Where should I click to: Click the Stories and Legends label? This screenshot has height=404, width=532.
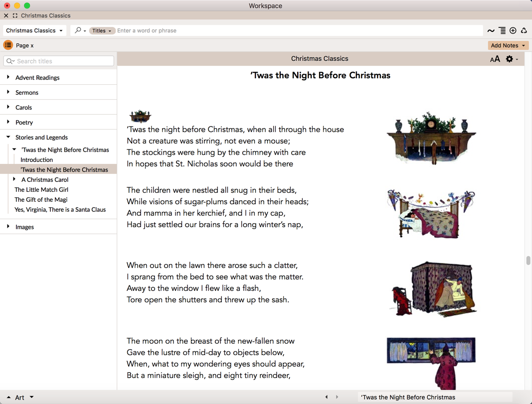pos(41,137)
